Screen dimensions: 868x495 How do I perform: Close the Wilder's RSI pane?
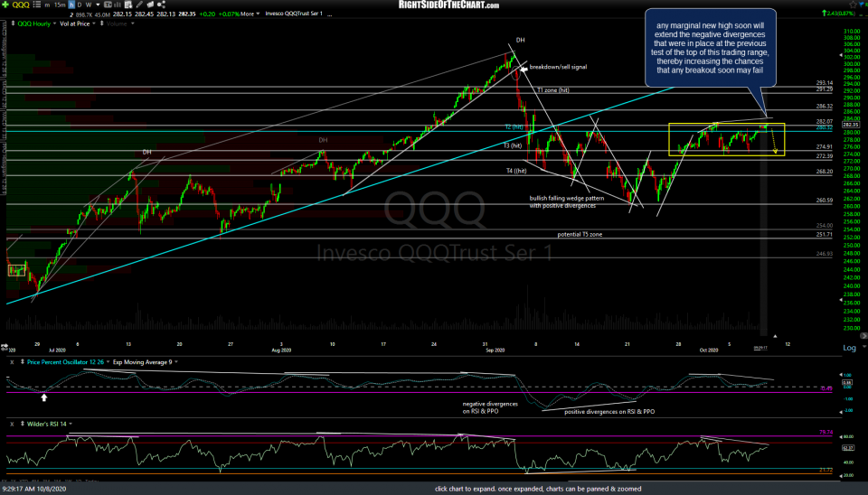pos(12,425)
